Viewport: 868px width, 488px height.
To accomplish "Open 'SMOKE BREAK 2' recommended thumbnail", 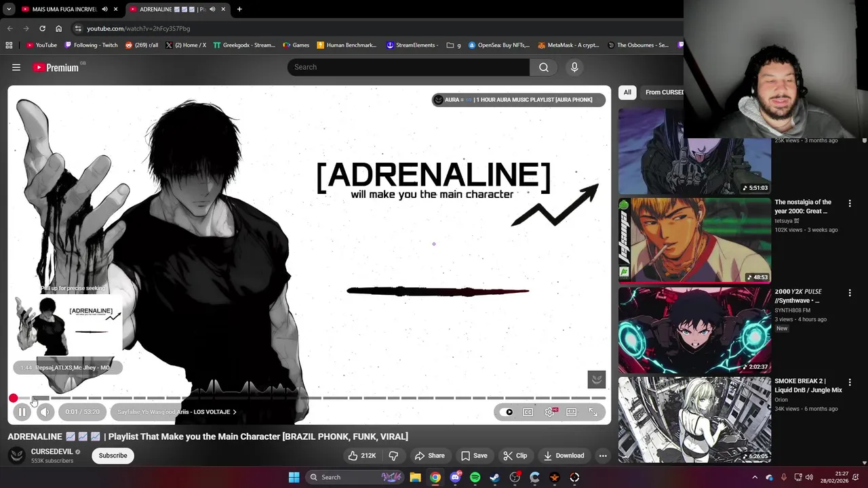I will [x=694, y=420].
